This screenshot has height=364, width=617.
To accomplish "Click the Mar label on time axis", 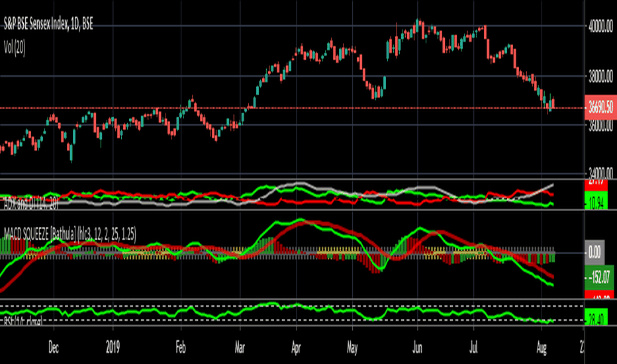I will (240, 348).
